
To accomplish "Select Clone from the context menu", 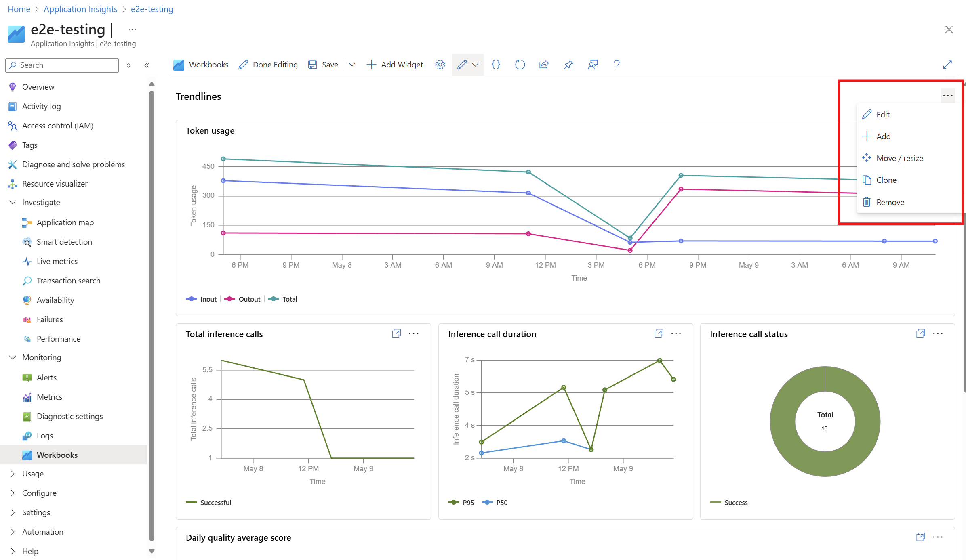I will click(886, 180).
